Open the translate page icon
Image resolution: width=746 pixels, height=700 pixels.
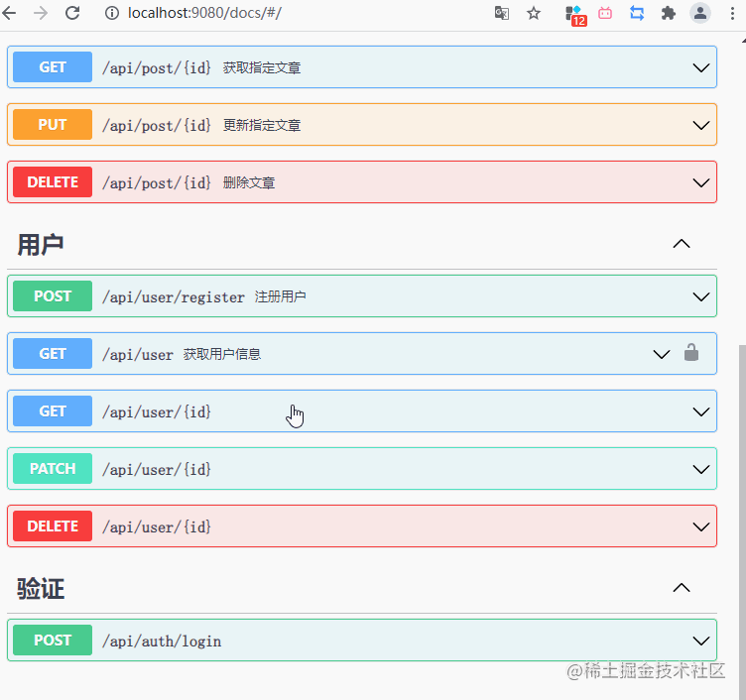(502, 13)
